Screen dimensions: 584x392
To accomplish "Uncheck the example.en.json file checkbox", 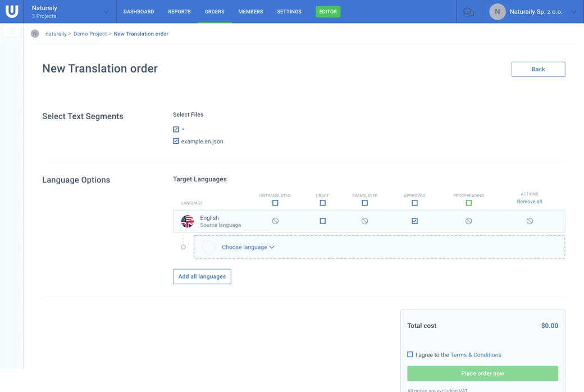I will pos(176,141).
